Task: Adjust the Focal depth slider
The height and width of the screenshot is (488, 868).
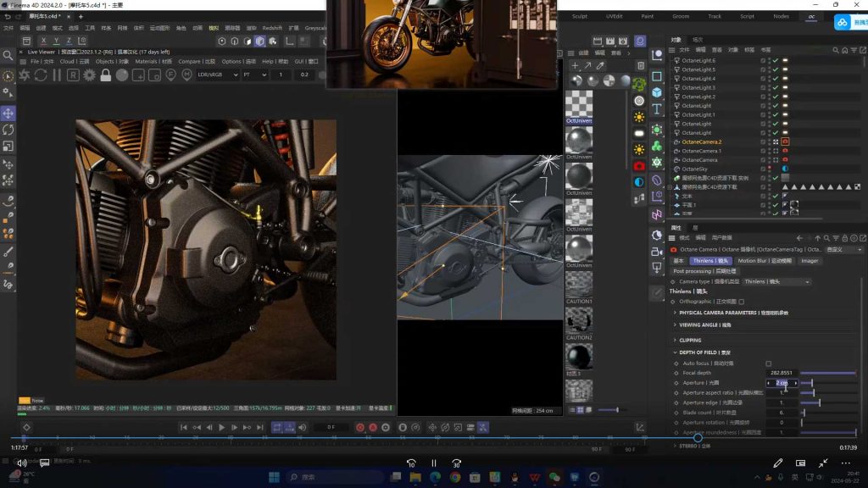Action: pyautogui.click(x=827, y=373)
